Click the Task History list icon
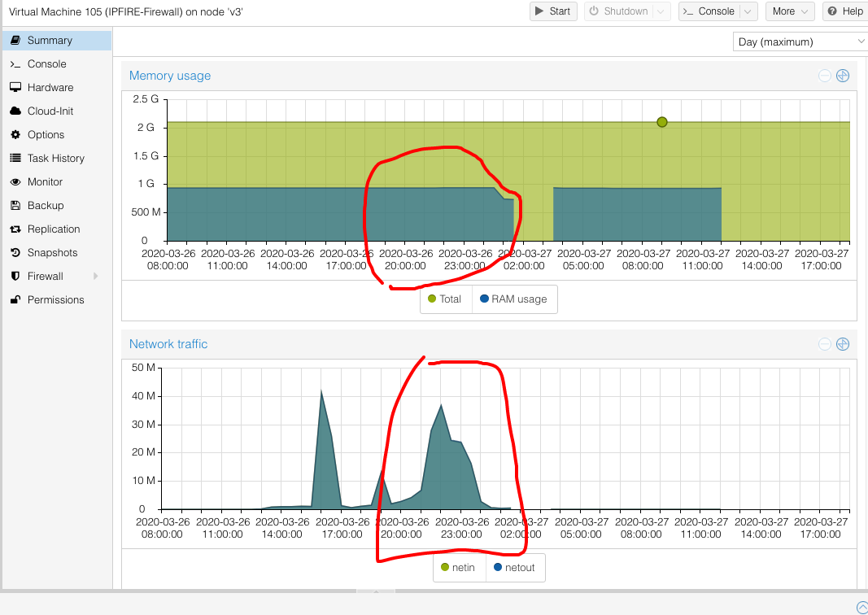This screenshot has height=615, width=868. coord(15,159)
